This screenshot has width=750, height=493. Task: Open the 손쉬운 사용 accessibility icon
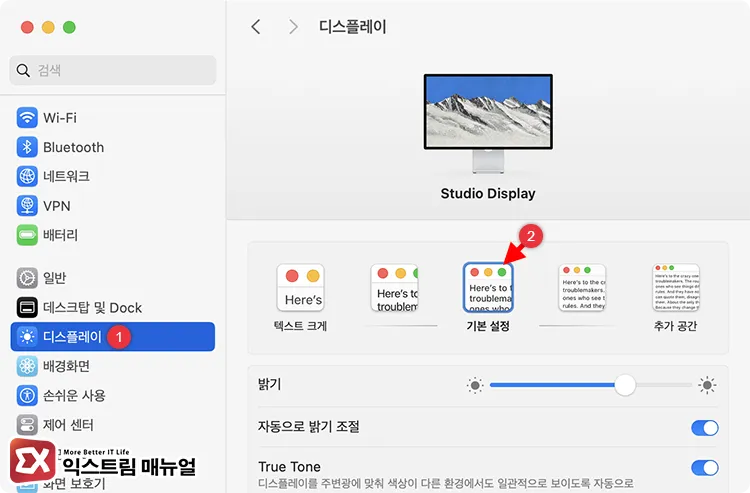(x=27, y=395)
